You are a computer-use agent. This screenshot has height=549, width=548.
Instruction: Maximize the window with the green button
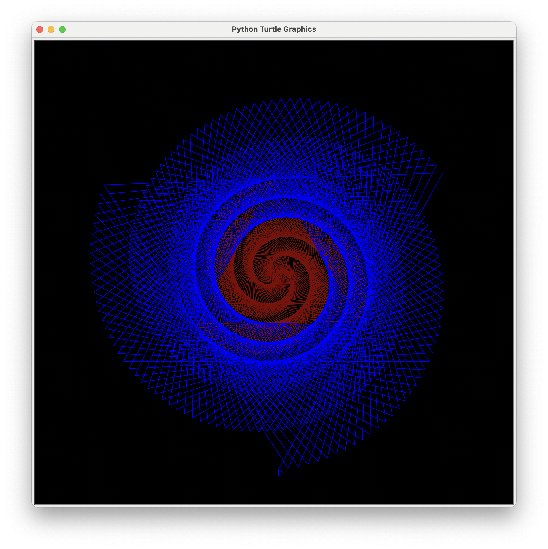pyautogui.click(x=62, y=29)
